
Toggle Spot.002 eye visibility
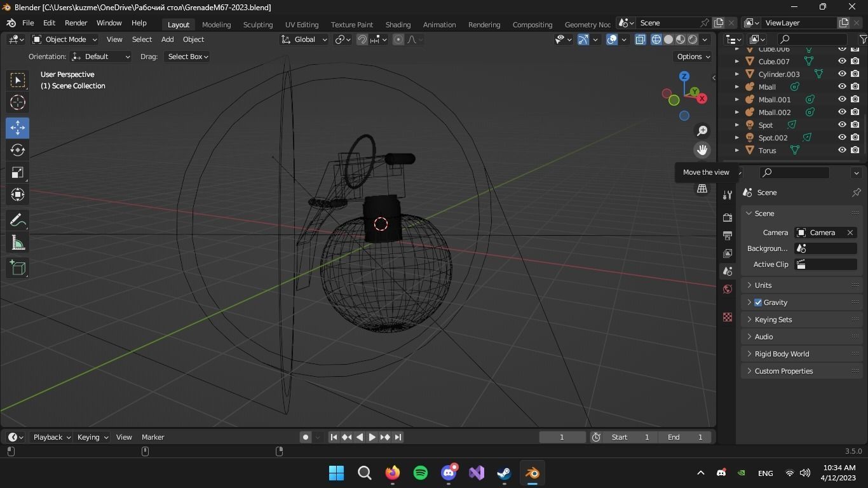click(842, 138)
